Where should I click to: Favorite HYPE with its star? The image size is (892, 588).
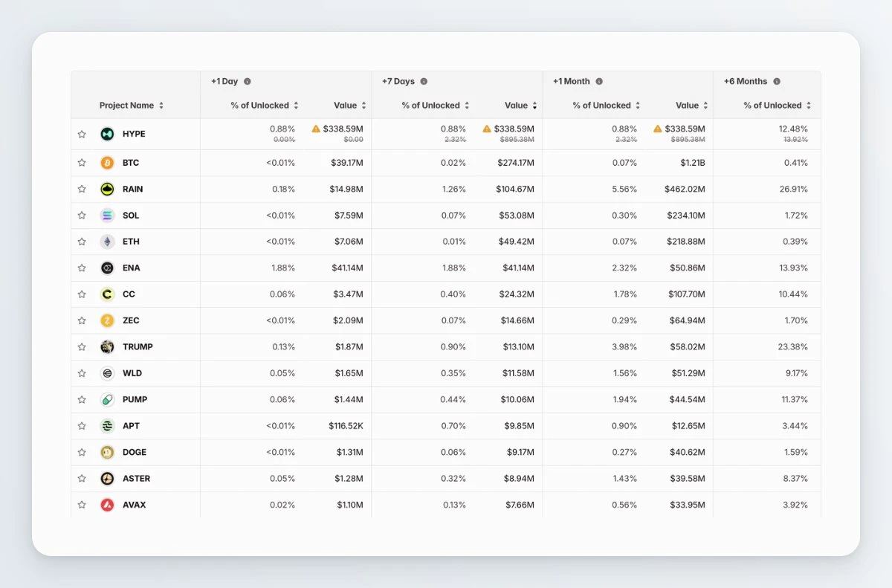click(x=82, y=135)
